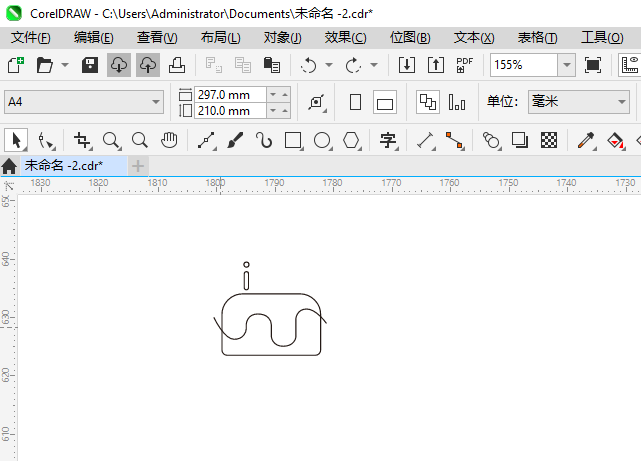
Task: Pick the Text tool (字)
Action: [388, 140]
